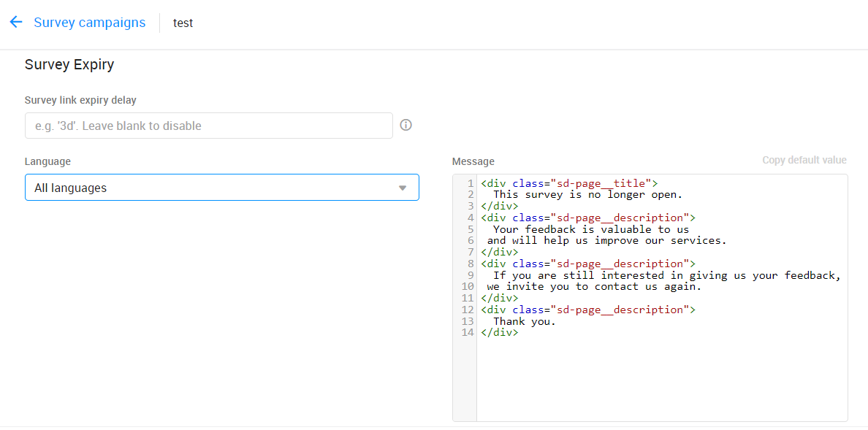Click the back arrow icon
868x430 pixels.
(16, 23)
